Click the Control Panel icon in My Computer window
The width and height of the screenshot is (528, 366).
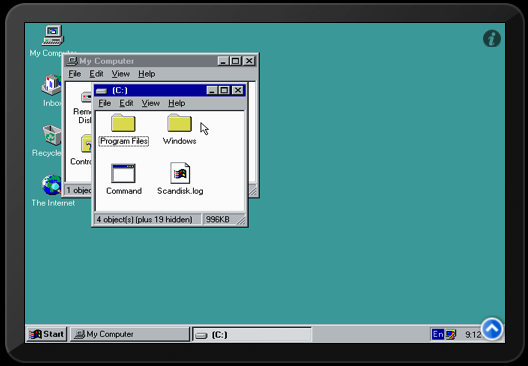[x=86, y=144]
